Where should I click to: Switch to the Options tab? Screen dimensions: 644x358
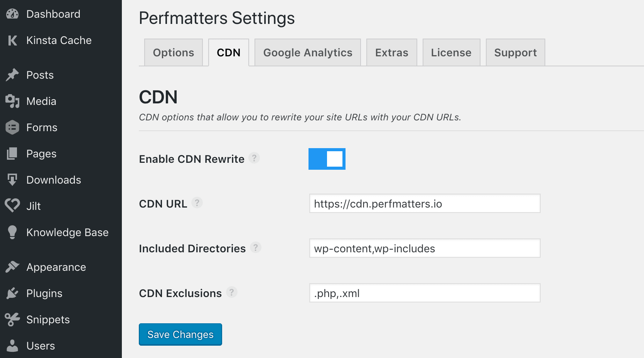(x=173, y=52)
